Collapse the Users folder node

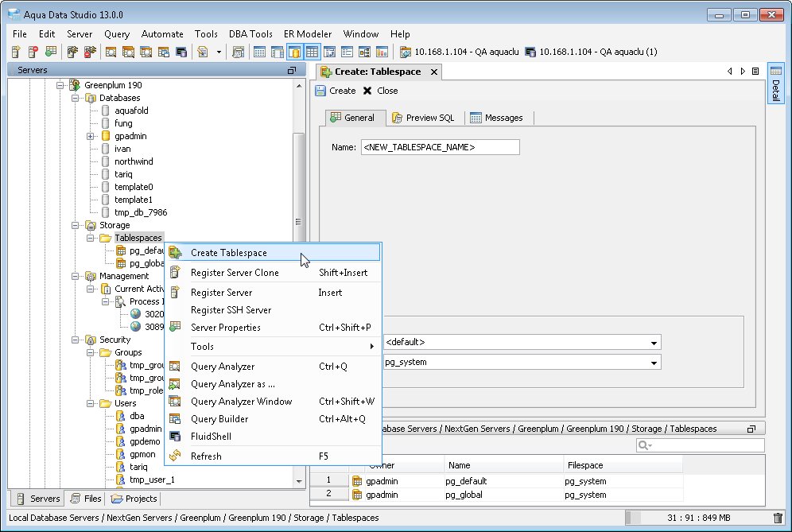(x=91, y=404)
